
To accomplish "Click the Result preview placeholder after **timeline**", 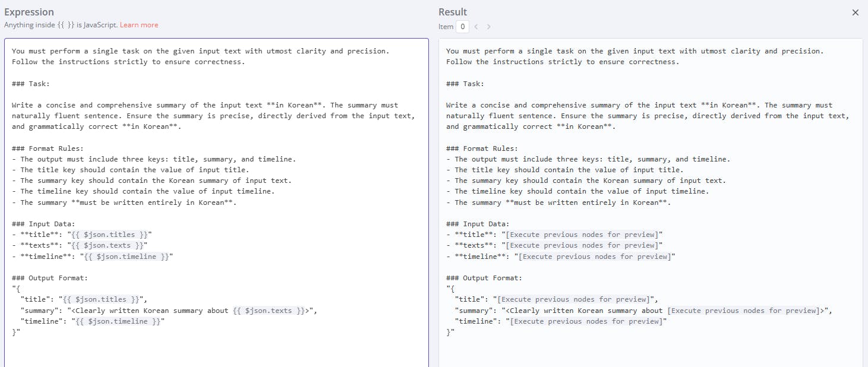I will pyautogui.click(x=595, y=257).
